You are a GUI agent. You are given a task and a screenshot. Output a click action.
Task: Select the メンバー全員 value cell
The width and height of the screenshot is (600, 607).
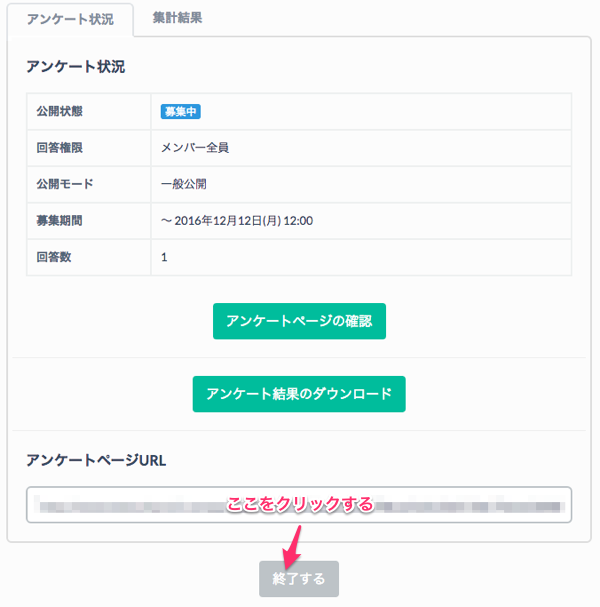195,148
